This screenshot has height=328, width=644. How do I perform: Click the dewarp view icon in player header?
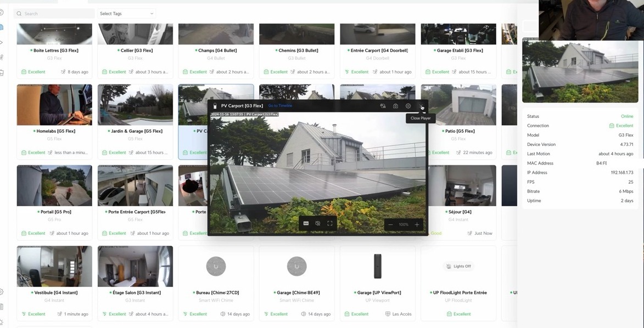coord(382,106)
